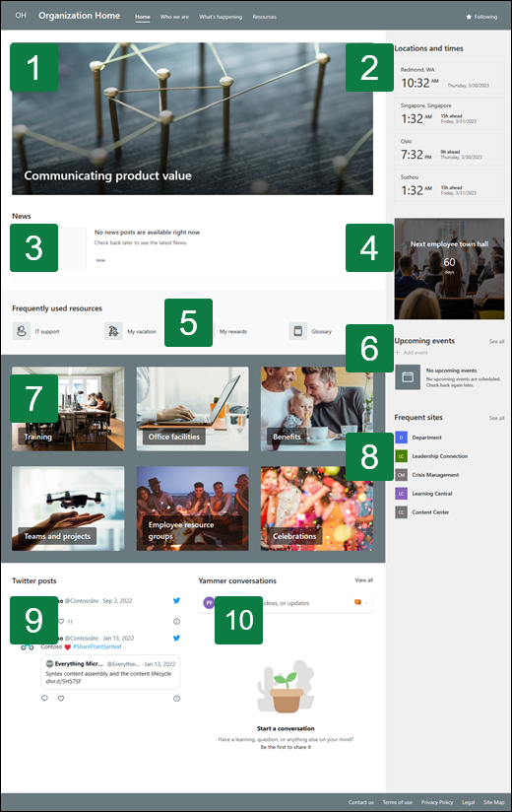Screen dimensions: 512x812
Task: Open the Employee resource groups tile
Action: point(192,508)
